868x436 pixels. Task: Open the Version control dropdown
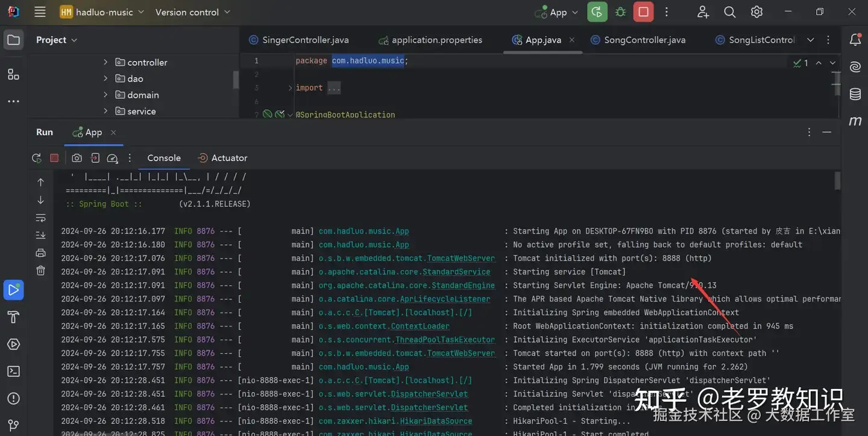coord(193,12)
